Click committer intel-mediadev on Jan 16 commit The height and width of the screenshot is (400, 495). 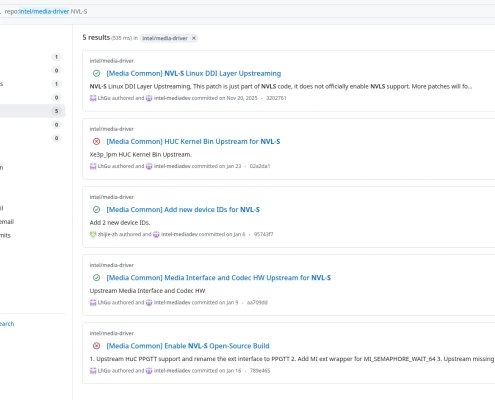tap(172, 370)
